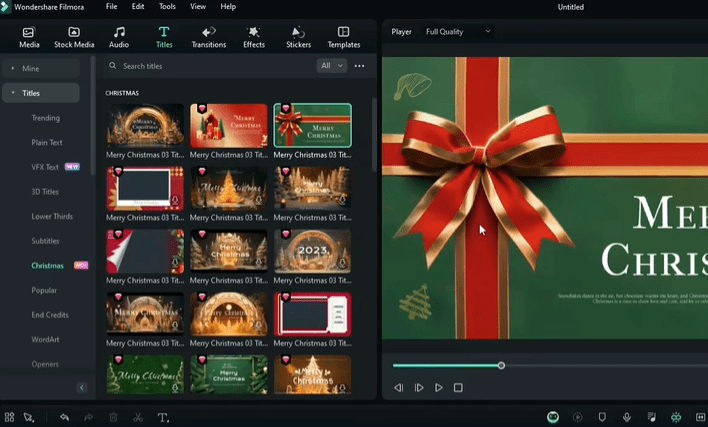The height and width of the screenshot is (427, 708).
Task: Click the player progress slider handle
Action: click(501, 365)
